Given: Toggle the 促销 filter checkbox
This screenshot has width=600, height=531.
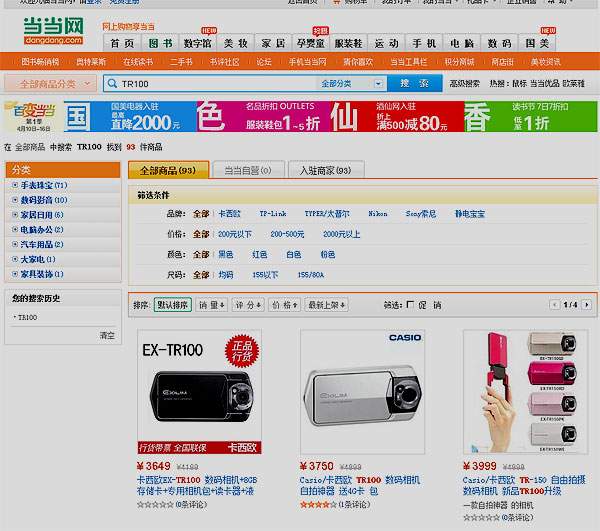Looking at the screenshot, I should click(x=410, y=305).
